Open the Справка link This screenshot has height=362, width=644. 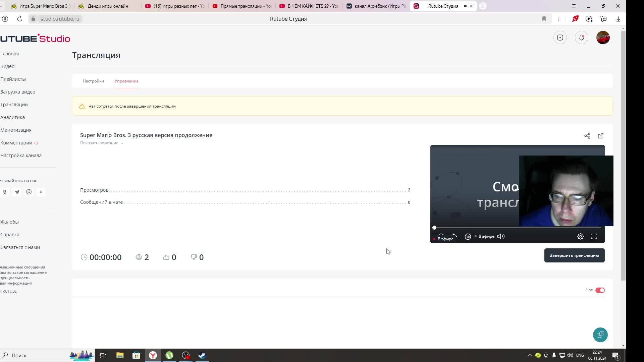10,235
